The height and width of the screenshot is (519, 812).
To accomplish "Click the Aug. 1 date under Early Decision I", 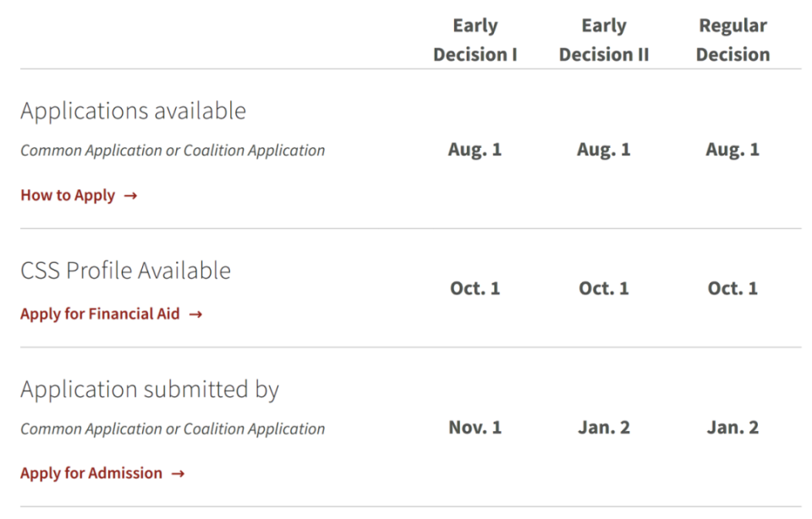I will pos(475,150).
